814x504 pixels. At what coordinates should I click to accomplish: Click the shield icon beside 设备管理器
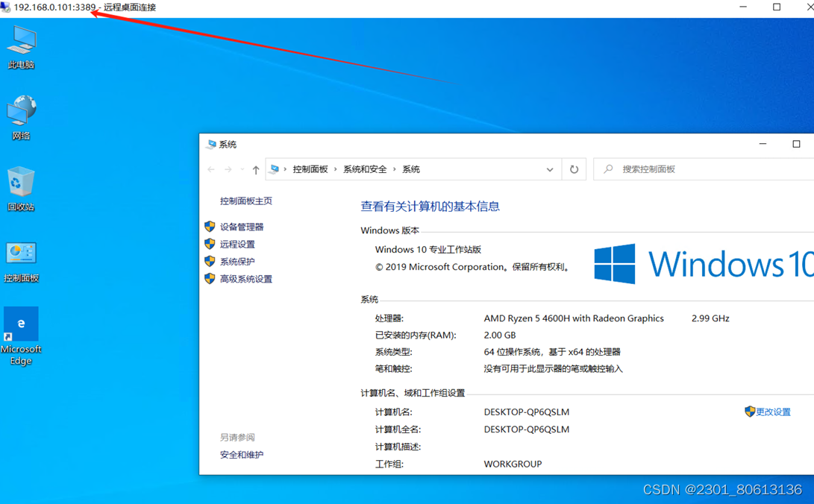coord(210,227)
